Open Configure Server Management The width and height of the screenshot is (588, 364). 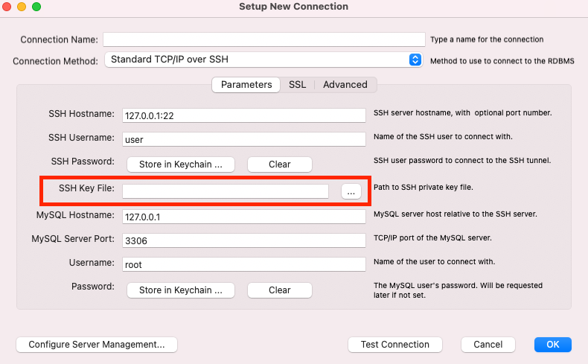(x=97, y=345)
